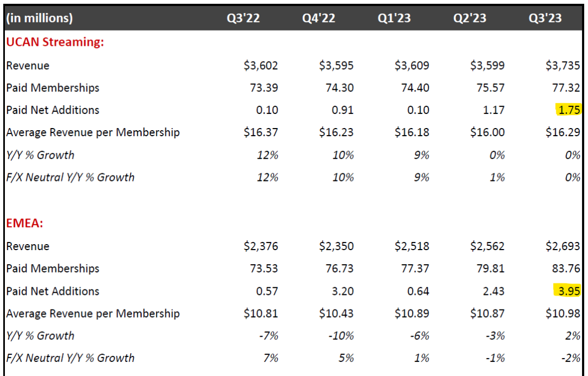Select the highlighted 3.95 net additions cell

point(568,291)
